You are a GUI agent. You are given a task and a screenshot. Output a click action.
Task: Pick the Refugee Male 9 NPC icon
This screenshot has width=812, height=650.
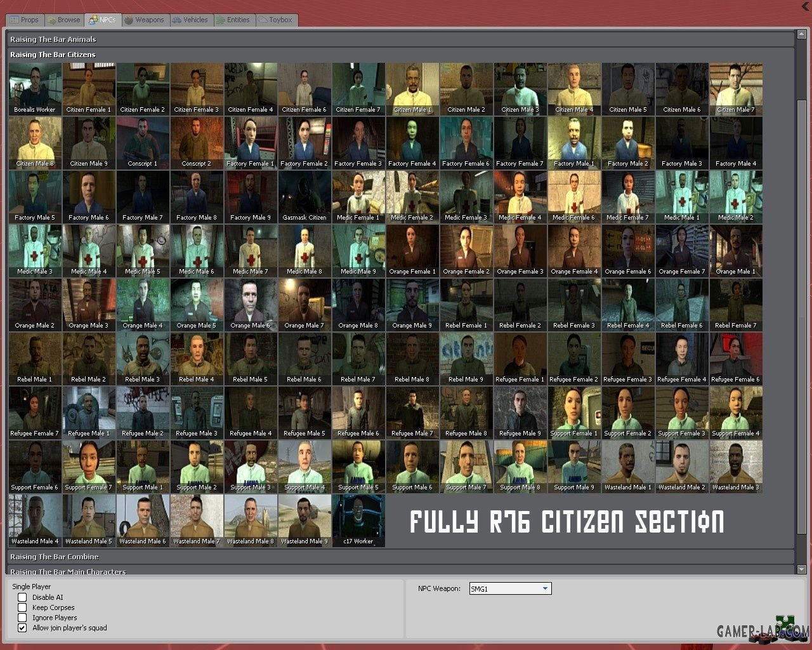[520, 413]
